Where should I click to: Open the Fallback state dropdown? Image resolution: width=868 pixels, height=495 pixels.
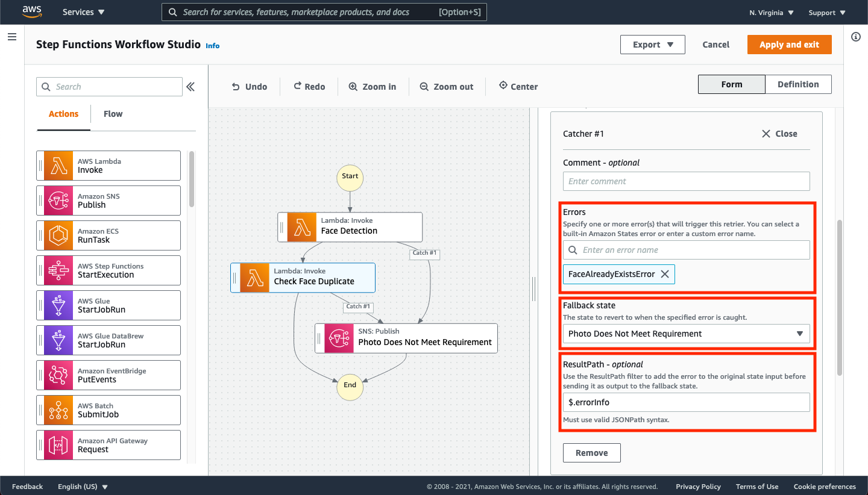coord(687,334)
